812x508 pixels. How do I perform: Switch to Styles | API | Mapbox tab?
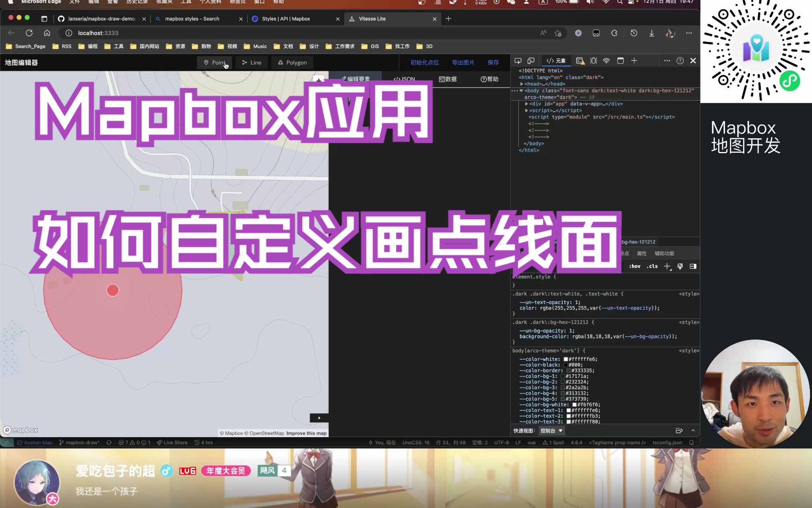tap(295, 19)
